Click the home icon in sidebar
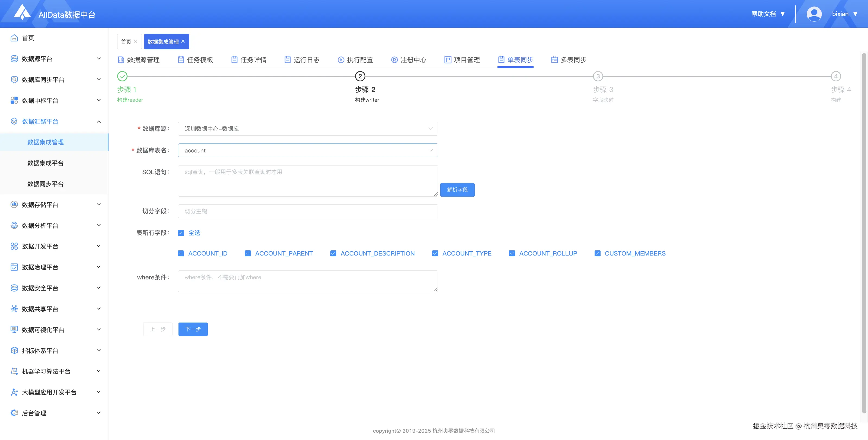Image resolution: width=868 pixels, height=440 pixels. pyautogui.click(x=14, y=38)
